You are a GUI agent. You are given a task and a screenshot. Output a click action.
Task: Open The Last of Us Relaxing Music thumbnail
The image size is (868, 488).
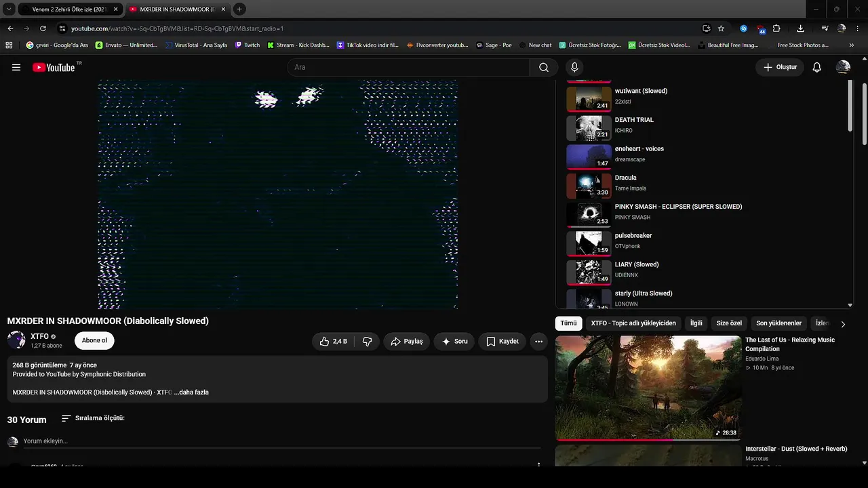pyautogui.click(x=648, y=388)
